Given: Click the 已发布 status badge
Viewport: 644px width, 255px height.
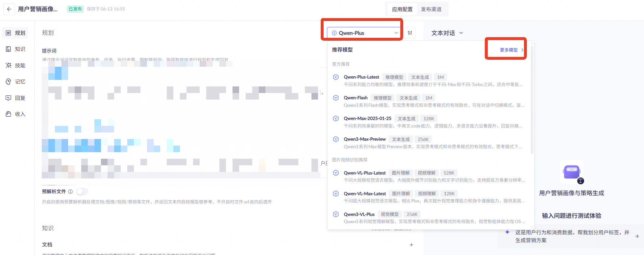Looking at the screenshot, I should pos(75,9).
